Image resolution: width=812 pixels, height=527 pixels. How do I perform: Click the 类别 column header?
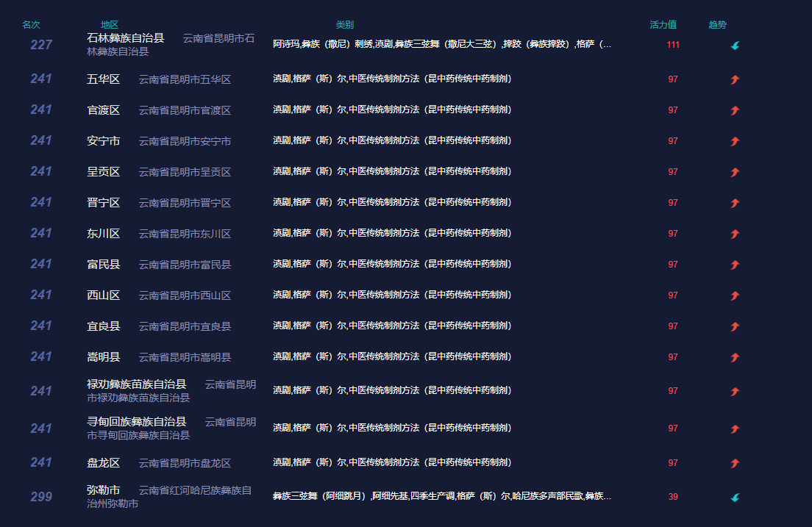[344, 25]
